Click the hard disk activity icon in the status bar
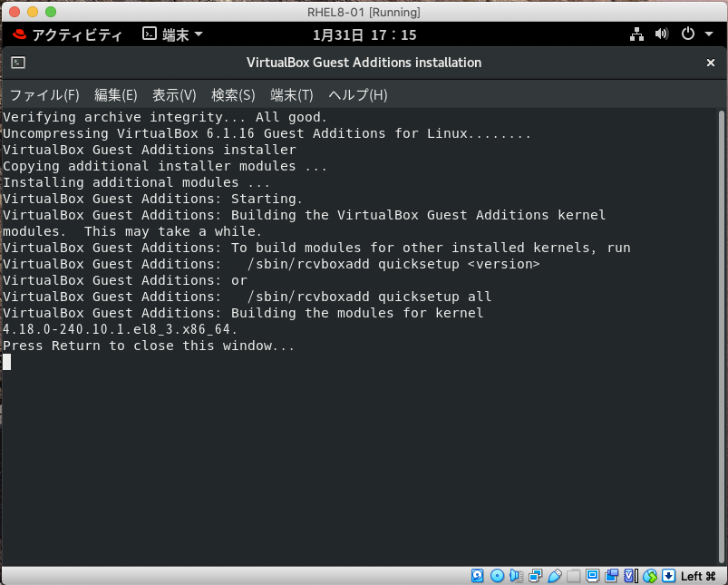This screenshot has width=728, height=585. [478, 575]
